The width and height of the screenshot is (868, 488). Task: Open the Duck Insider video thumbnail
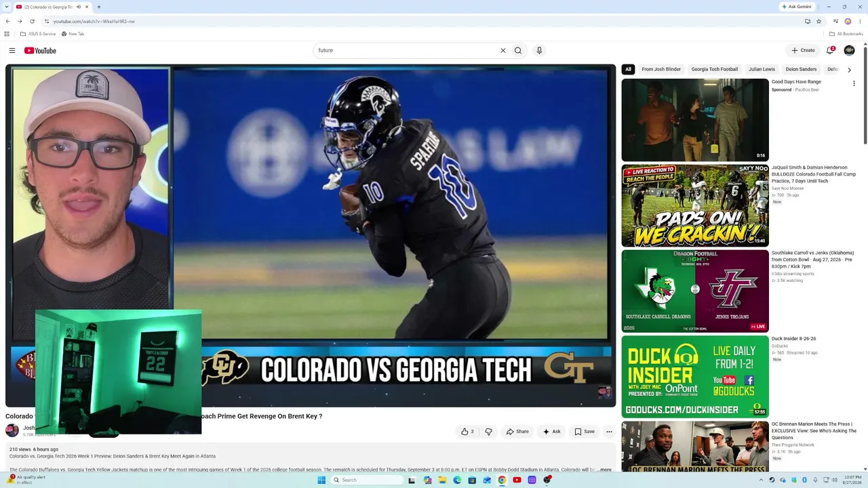coord(695,376)
